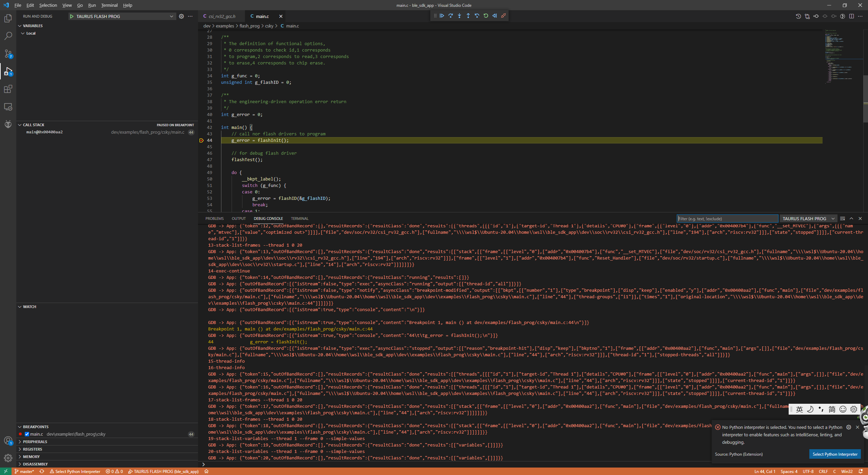Switch to the csi_rv32_gcc.h tab
The height and width of the screenshot is (475, 868).
[220, 16]
